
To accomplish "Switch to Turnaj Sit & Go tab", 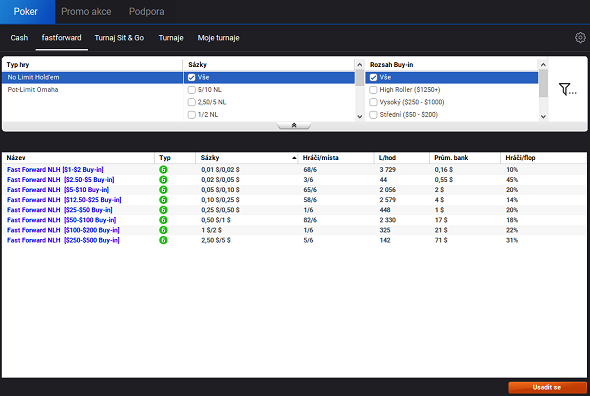I will (119, 38).
